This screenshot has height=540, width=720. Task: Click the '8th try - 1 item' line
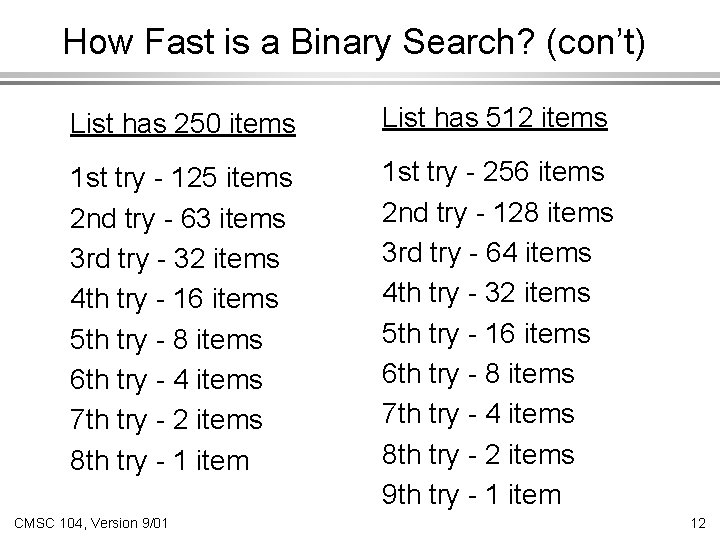(x=159, y=460)
